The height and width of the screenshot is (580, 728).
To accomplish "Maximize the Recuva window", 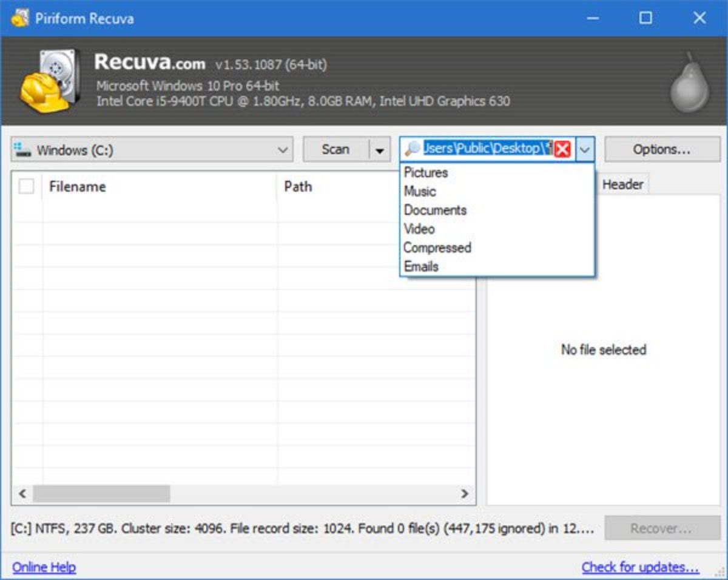I will [645, 18].
